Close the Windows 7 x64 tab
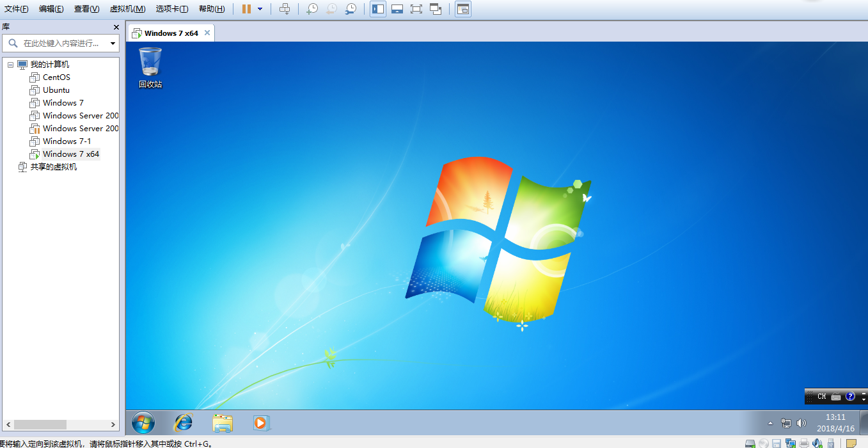 point(207,33)
